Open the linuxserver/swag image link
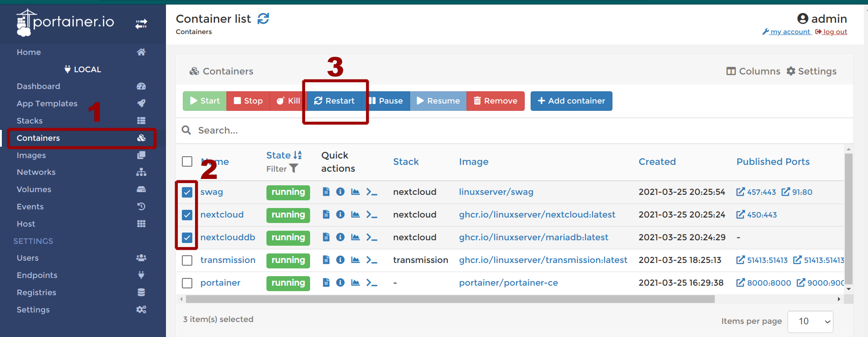The image size is (868, 337). coord(496,192)
